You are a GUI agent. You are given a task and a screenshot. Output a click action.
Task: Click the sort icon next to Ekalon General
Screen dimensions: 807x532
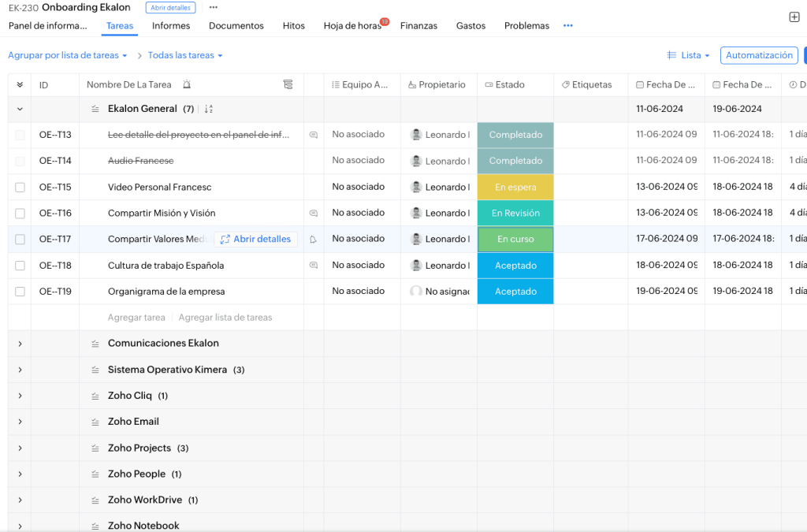(208, 109)
